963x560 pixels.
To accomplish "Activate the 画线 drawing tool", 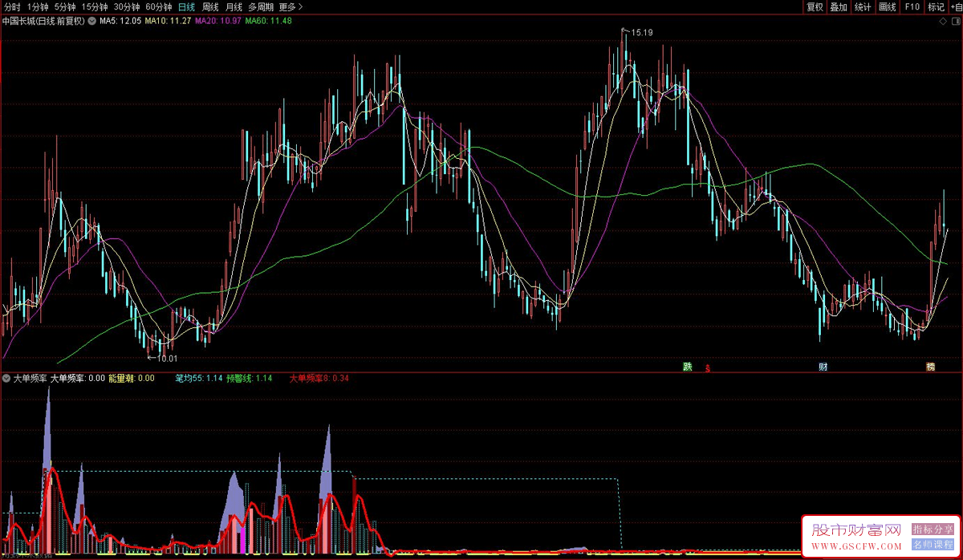I will tap(888, 6).
